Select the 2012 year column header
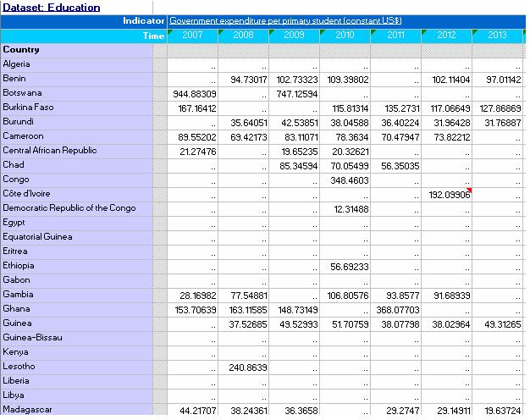This screenshot has width=530, height=420. [446, 36]
